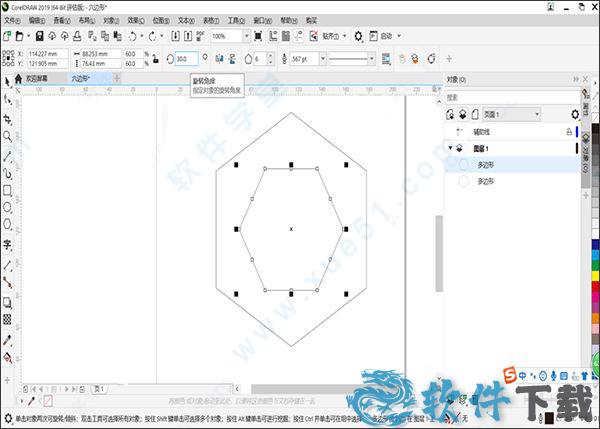Screen dimensions: 600x429
Task: Select the Text tool
Action: [8, 245]
